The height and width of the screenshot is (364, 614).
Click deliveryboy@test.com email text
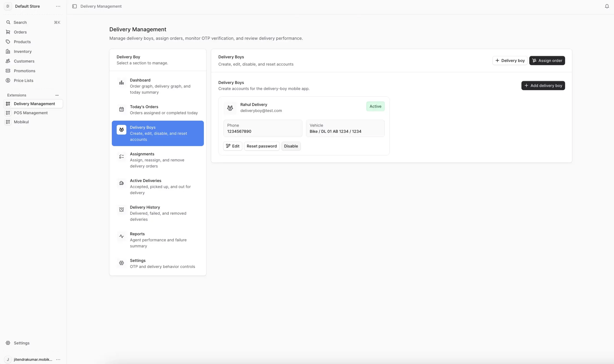(x=261, y=111)
